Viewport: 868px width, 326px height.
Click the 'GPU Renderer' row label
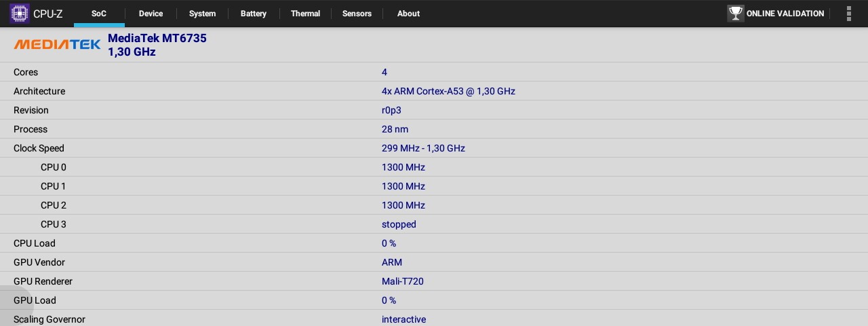click(x=43, y=281)
